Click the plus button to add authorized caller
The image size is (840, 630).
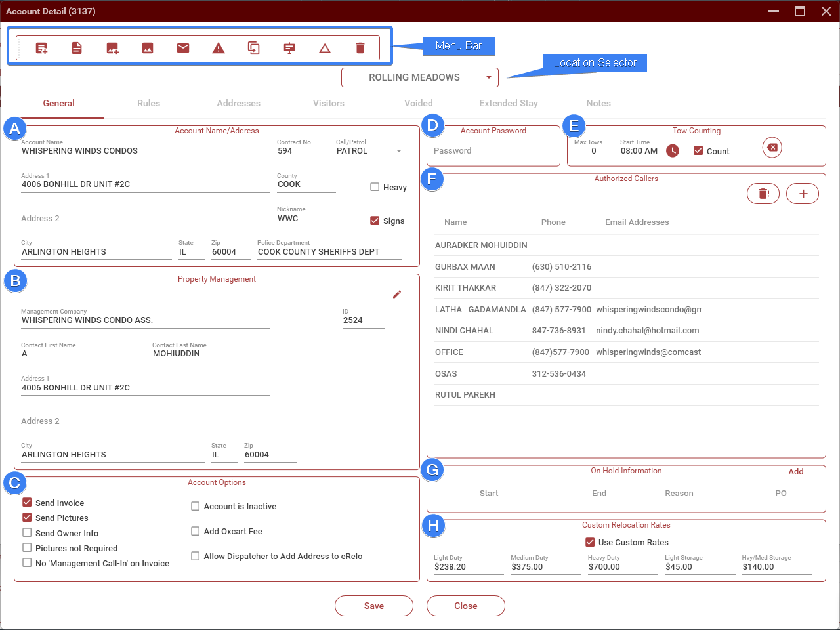[x=803, y=194]
